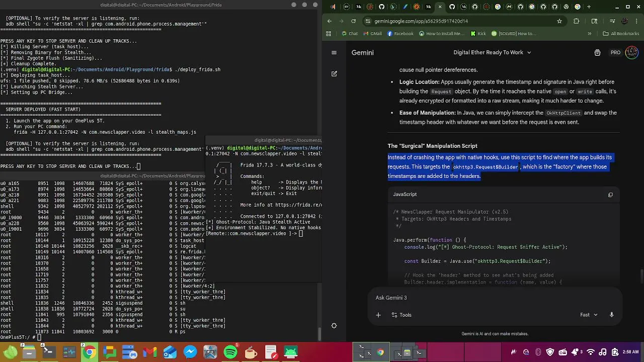Click the WiFi tray icon
Screen dimensions: 644x362
coord(591,352)
